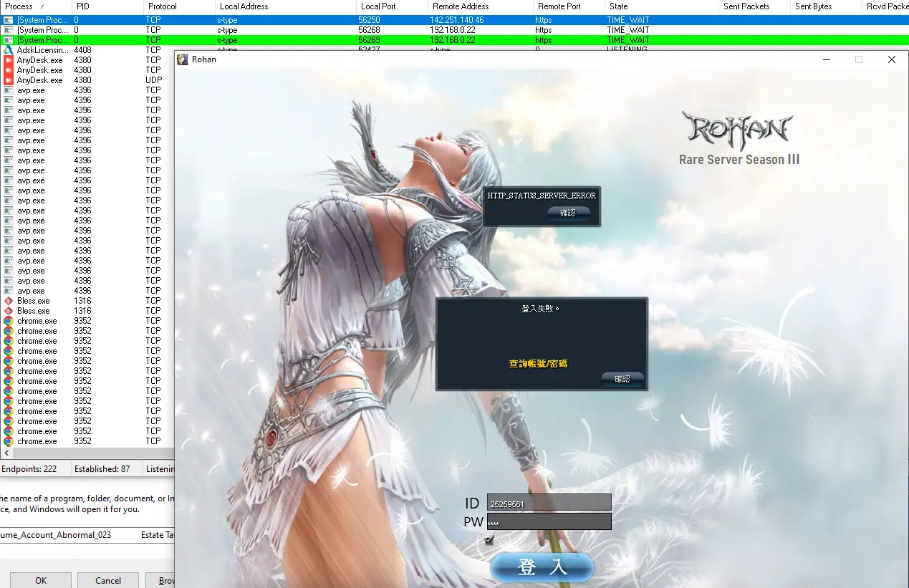Image resolution: width=909 pixels, height=588 pixels.
Task: Click the Sent Packets column header
Action: [x=755, y=6]
